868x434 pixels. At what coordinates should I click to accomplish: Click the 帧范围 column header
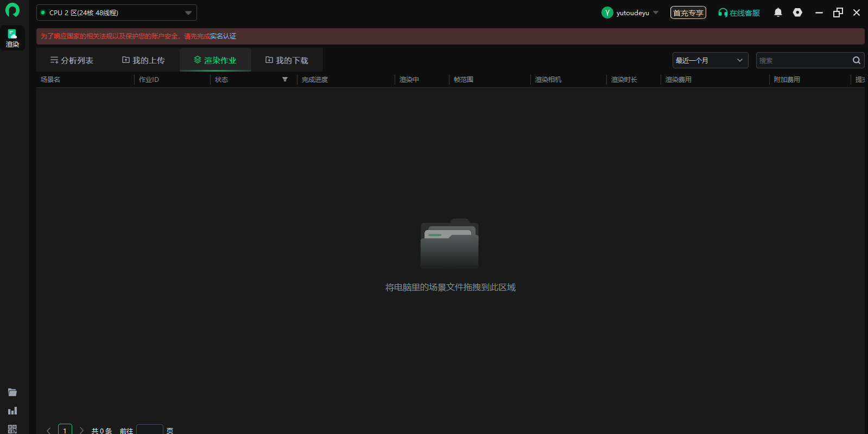point(464,79)
